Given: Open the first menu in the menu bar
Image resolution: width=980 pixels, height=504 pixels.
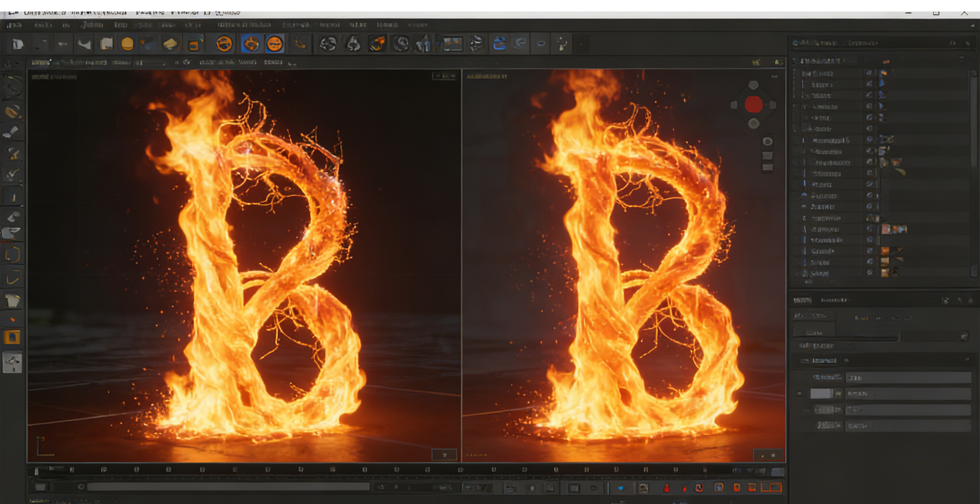Looking at the screenshot, I should tap(14, 25).
